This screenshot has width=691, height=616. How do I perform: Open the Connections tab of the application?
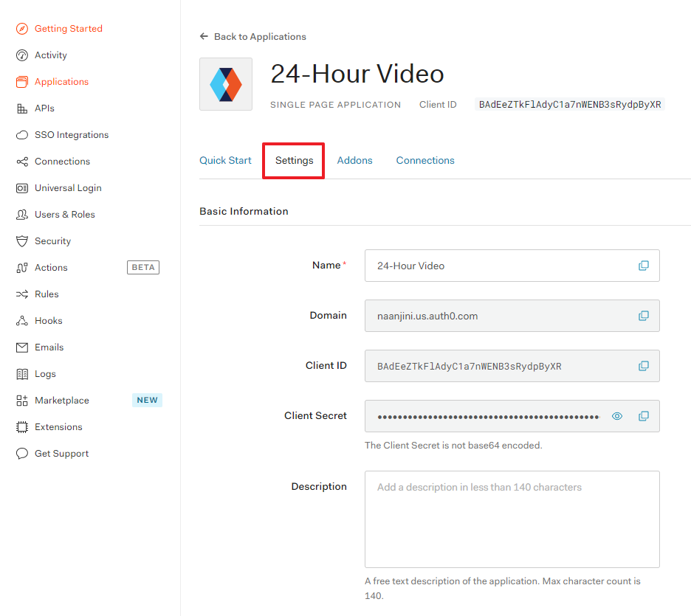tap(425, 160)
